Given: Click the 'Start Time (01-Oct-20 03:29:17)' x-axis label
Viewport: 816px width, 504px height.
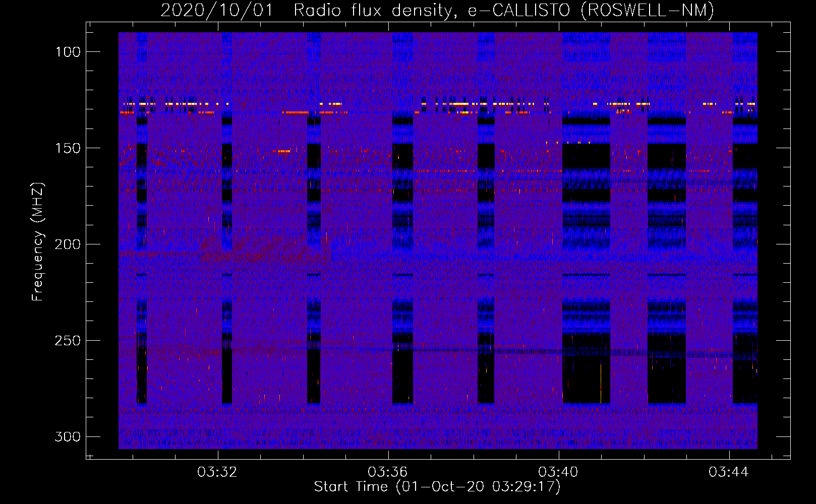Looking at the screenshot, I should pos(437,487).
